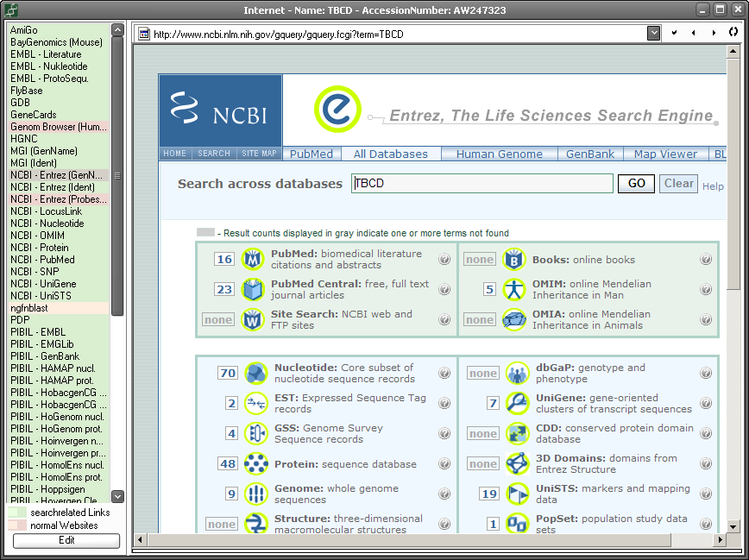Click the UniGene magnifier icon

point(518,403)
